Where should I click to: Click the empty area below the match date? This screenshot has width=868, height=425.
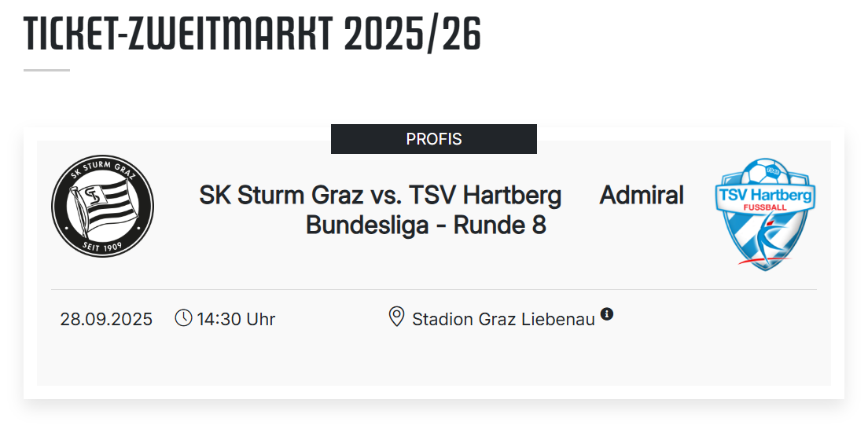[106, 357]
